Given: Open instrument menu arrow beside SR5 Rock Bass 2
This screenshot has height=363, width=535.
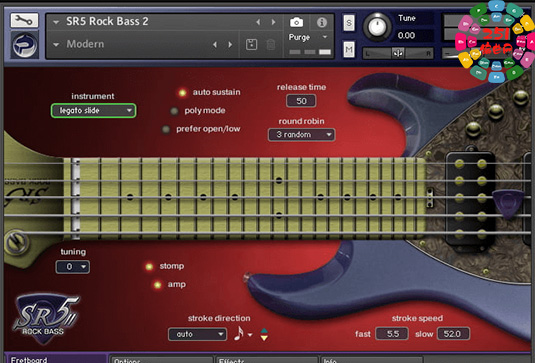Looking at the screenshot, I should [x=56, y=23].
